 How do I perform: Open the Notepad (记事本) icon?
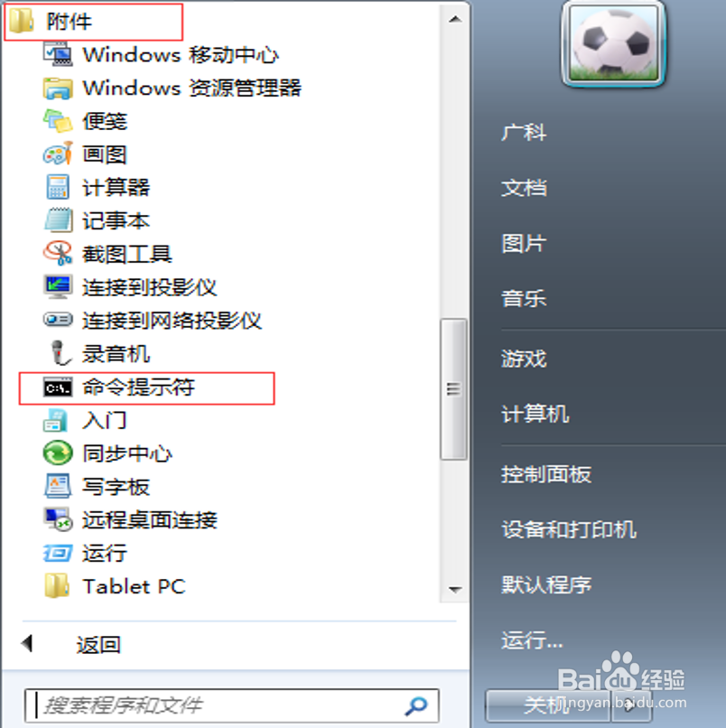[x=58, y=220]
